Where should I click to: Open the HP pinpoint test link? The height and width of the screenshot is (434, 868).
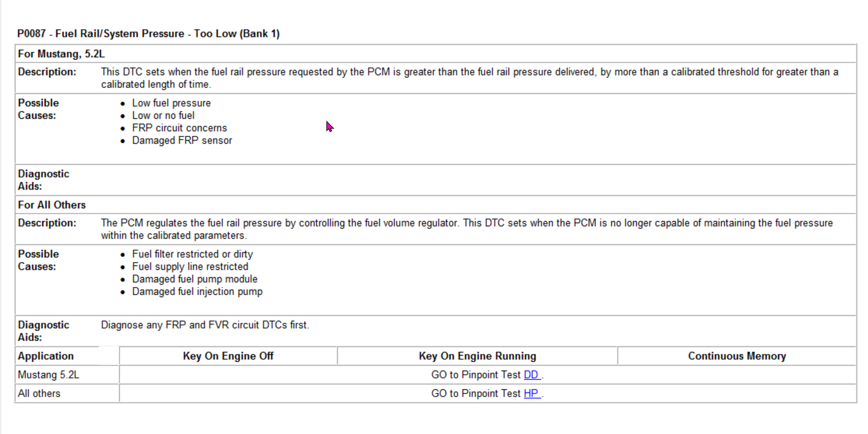[x=531, y=393]
